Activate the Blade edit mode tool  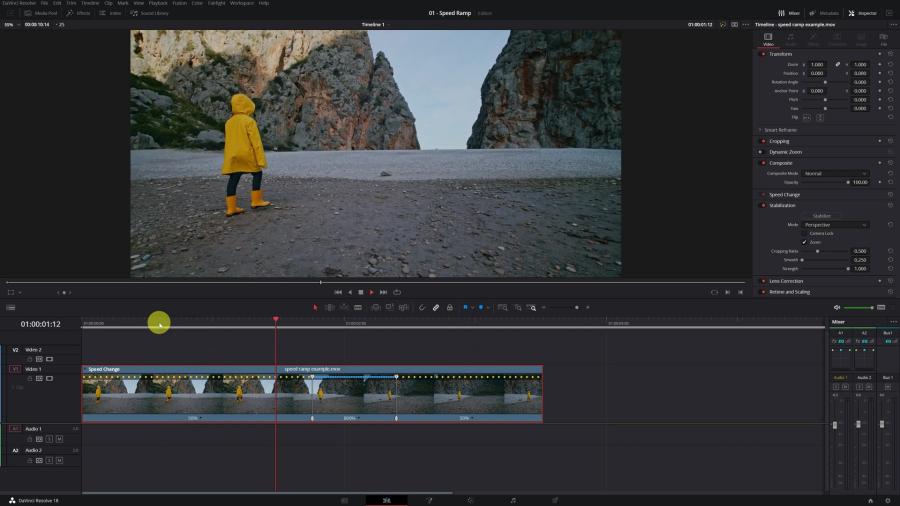coord(358,308)
